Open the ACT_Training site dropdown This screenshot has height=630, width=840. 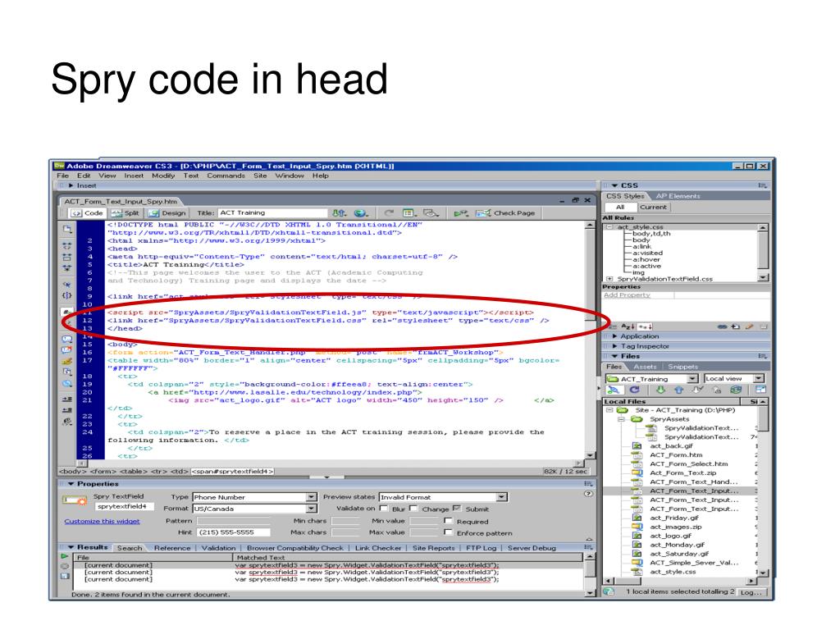[652, 379]
